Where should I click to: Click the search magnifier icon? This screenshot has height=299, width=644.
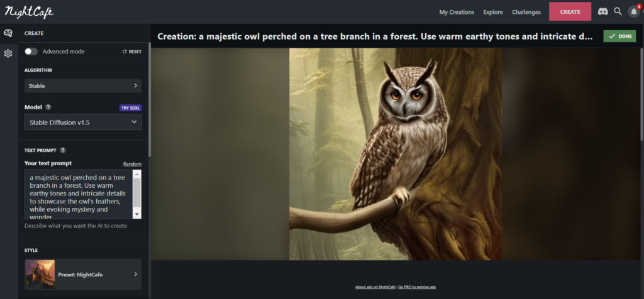[618, 11]
